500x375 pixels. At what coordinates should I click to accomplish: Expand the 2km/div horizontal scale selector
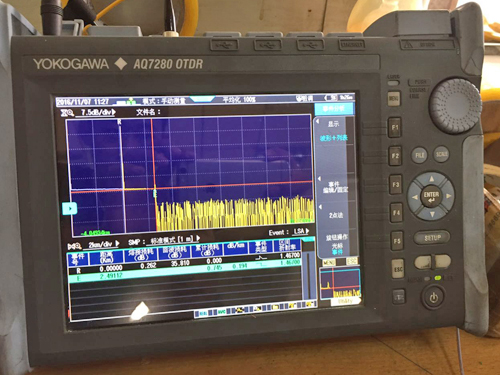pyautogui.click(x=104, y=245)
